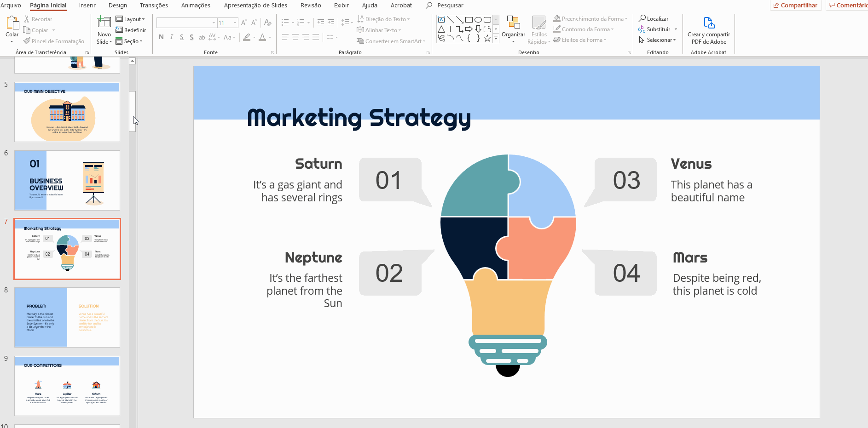Open the Alinhar Texto dropdown
The image size is (868, 428).
[x=379, y=30]
